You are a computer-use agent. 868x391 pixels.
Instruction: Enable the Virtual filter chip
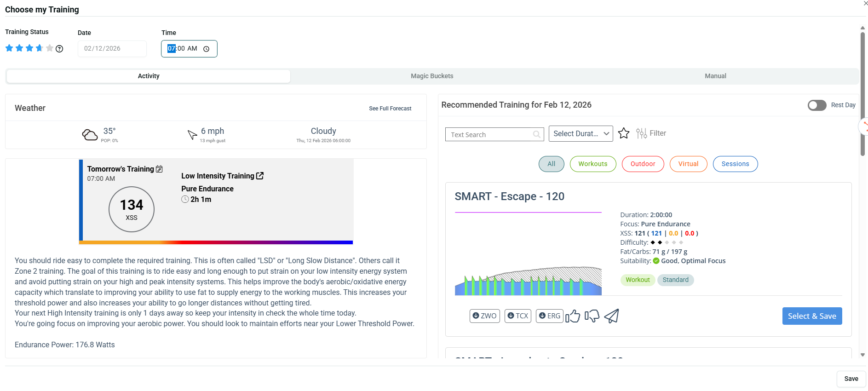(688, 164)
